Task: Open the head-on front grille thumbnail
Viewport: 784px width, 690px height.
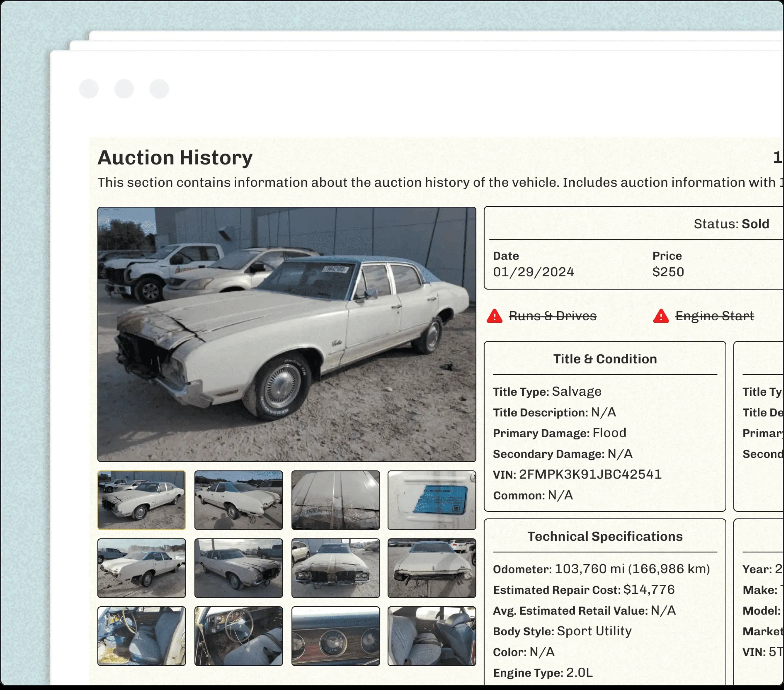Action: [x=336, y=568]
